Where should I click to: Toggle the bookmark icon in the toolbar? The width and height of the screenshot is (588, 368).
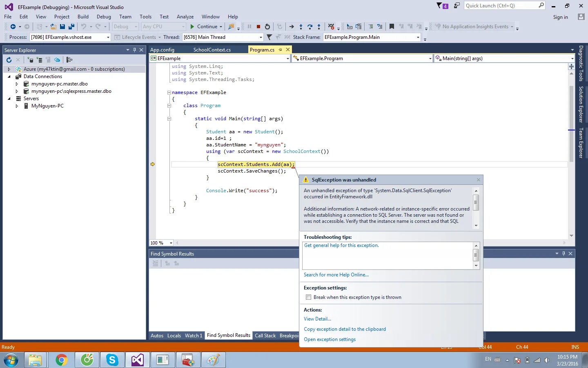pyautogui.click(x=392, y=27)
